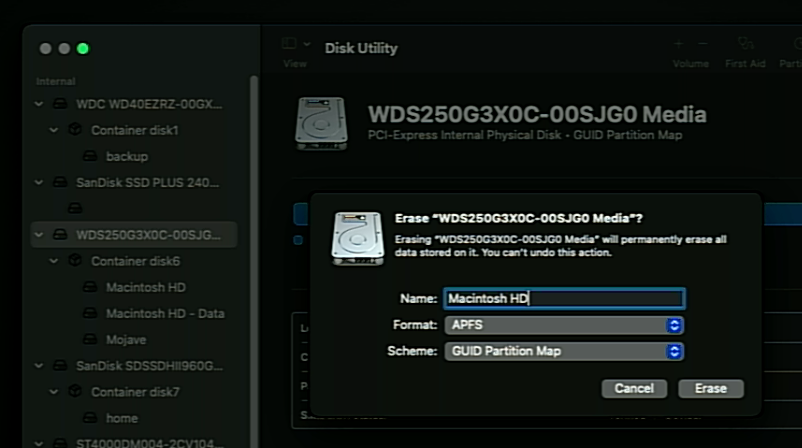The width and height of the screenshot is (802, 448).
Task: Click the hard disk icon in erase dialog
Action: click(x=358, y=239)
